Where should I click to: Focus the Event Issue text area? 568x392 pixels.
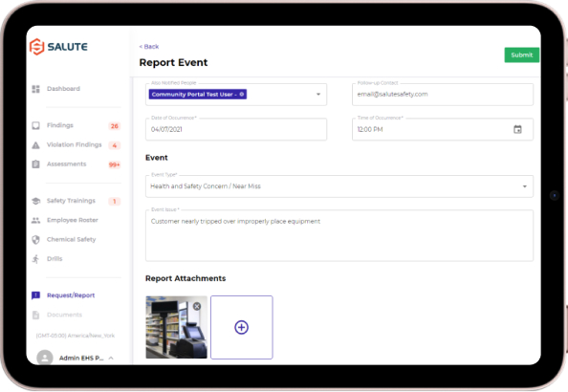pos(339,235)
